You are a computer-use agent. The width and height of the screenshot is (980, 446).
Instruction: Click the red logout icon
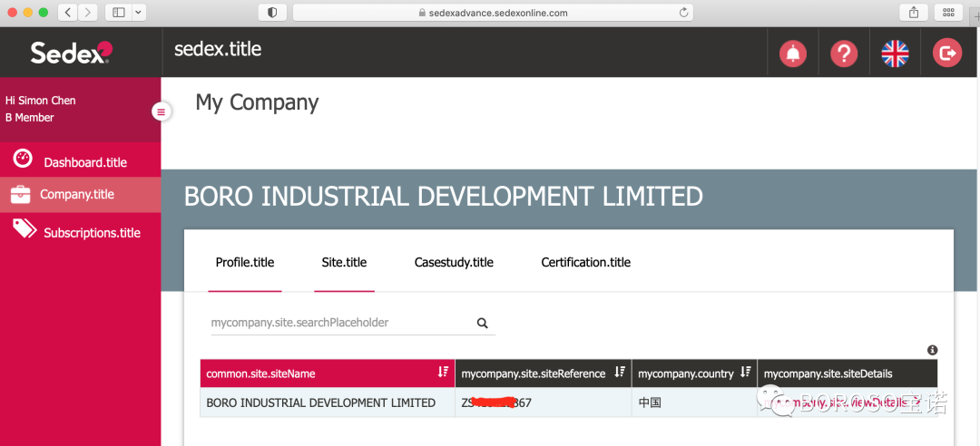947,53
